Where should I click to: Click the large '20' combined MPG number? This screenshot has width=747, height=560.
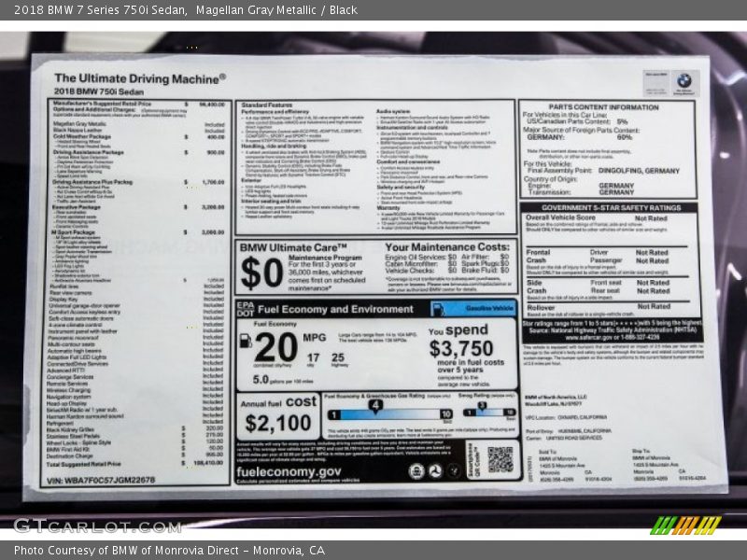[x=275, y=347]
